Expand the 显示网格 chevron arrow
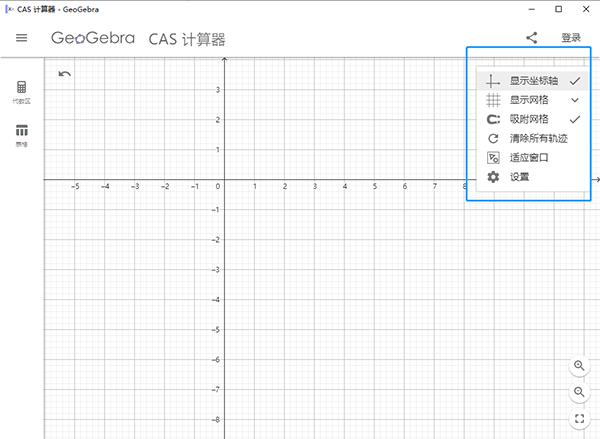This screenshot has height=439, width=600. (x=574, y=100)
